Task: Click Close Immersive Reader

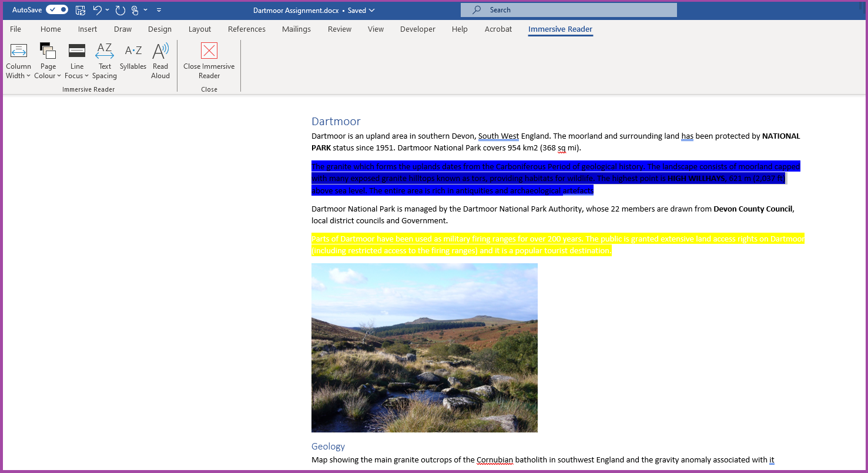Action: pos(209,59)
